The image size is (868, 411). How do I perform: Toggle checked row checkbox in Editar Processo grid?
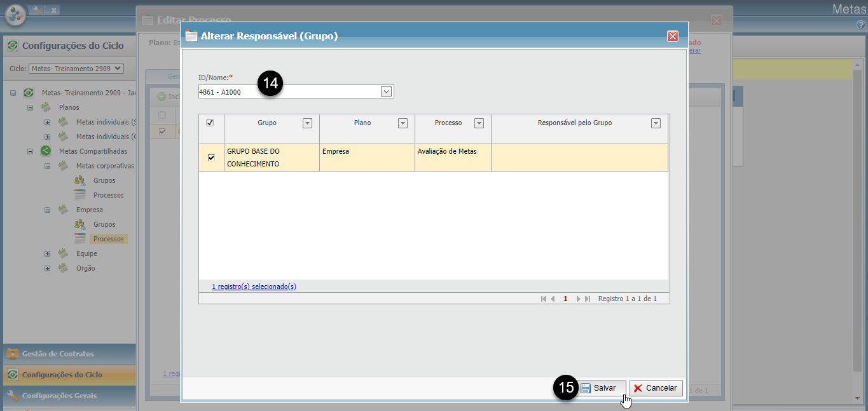tap(162, 131)
